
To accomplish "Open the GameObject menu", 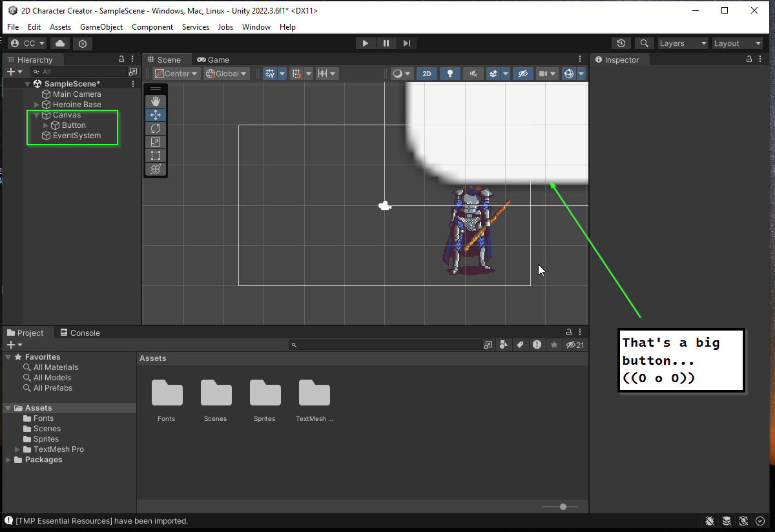I will 101,27.
